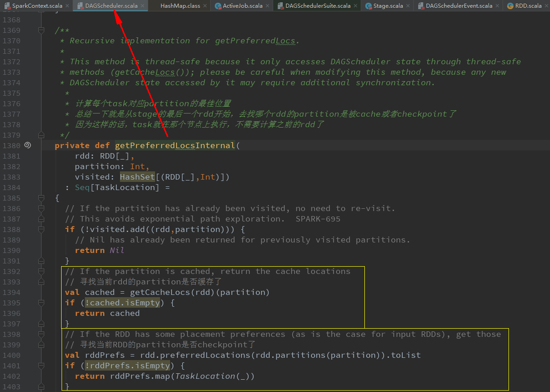Click the Stage.scala class icon
The image size is (550, 392).
click(368, 6)
